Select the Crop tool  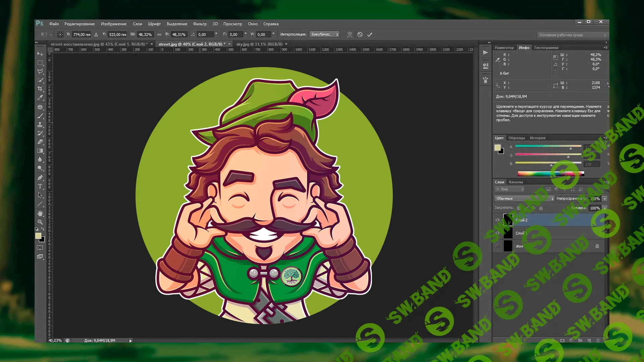[x=40, y=89]
